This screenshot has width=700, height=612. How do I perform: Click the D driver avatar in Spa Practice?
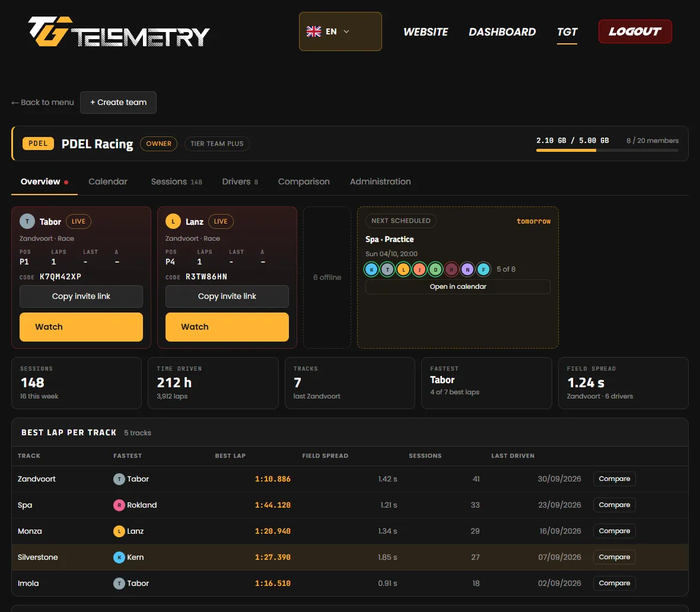[435, 270]
